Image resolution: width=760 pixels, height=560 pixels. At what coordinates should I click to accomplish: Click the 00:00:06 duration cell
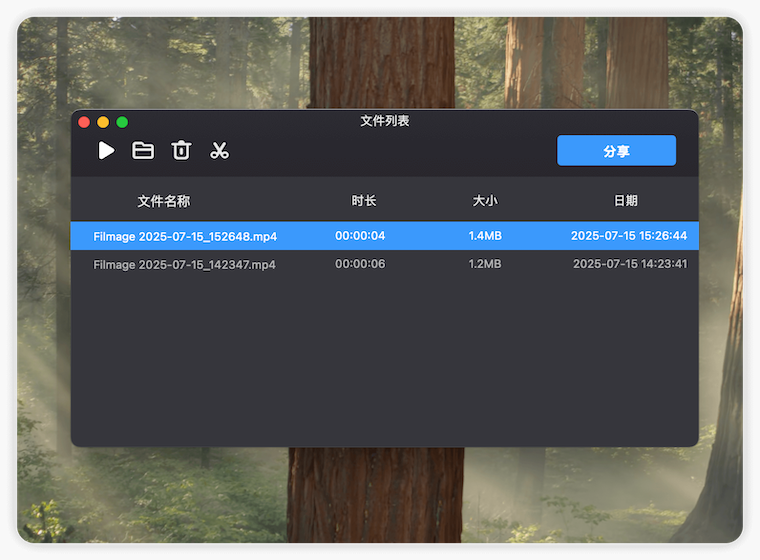pos(360,265)
